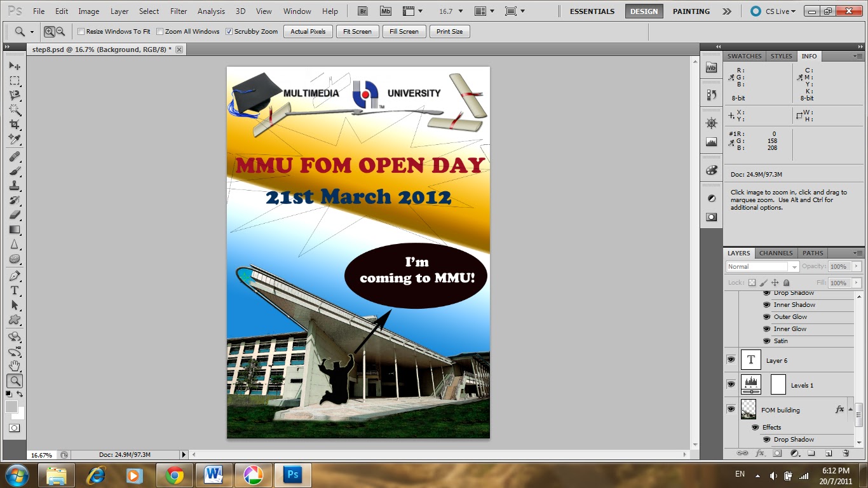Viewport: 868px width, 488px height.
Task: Enable Resize Windows To Fit checkbox
Action: click(81, 31)
